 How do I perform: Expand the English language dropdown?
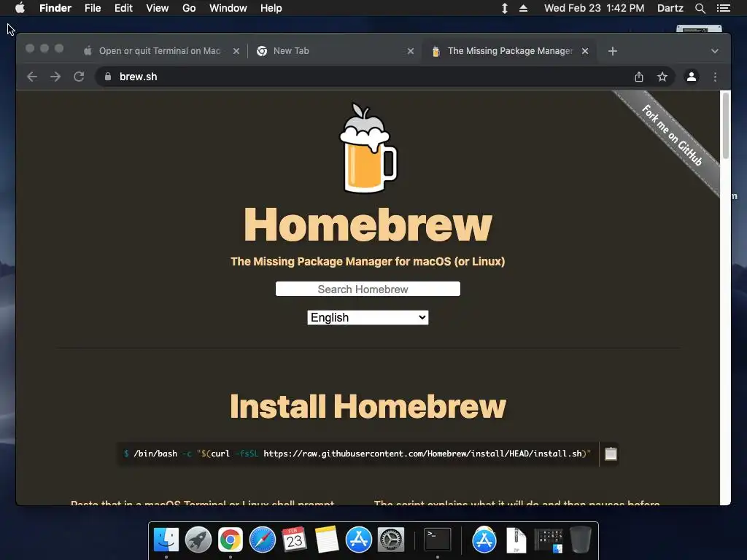click(x=368, y=318)
